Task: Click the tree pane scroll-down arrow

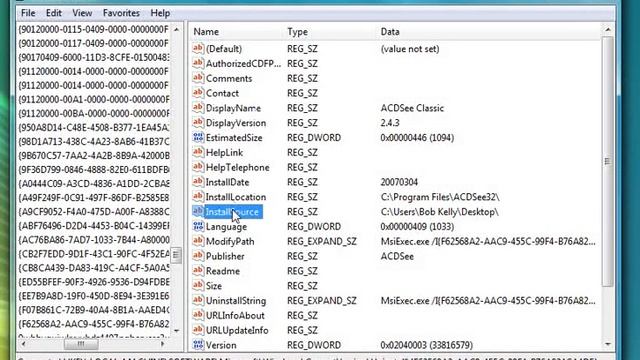Action: click(176, 331)
